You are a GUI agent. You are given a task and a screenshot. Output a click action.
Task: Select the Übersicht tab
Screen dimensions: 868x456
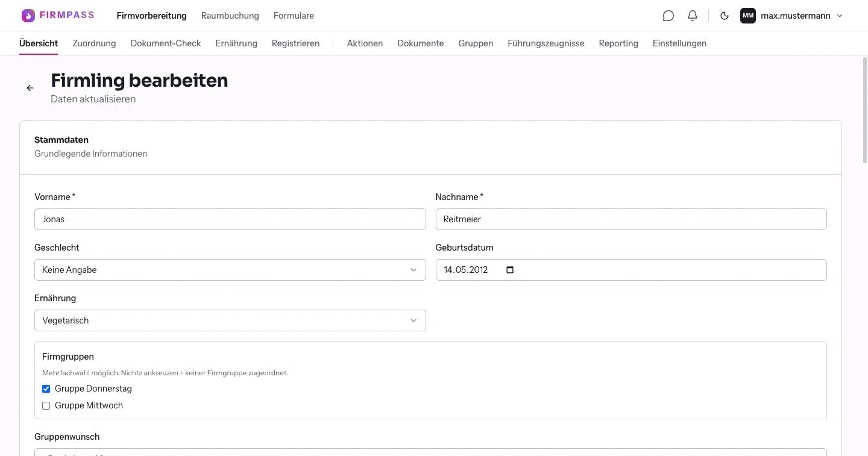tap(39, 43)
